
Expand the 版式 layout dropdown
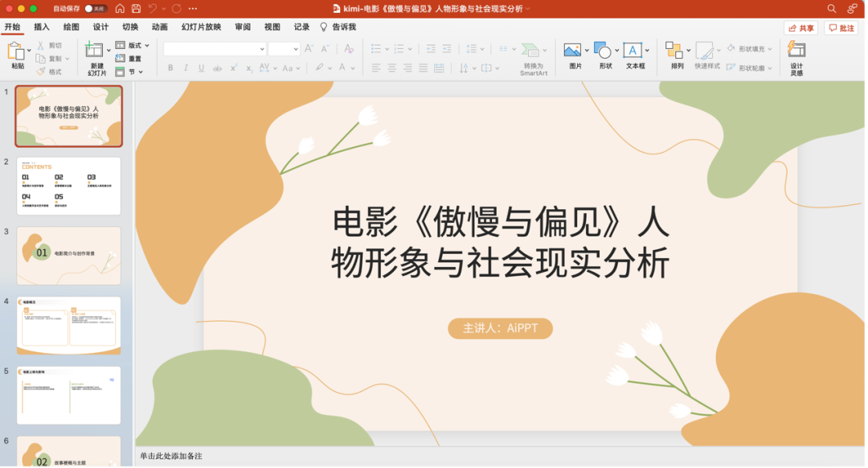(x=147, y=45)
